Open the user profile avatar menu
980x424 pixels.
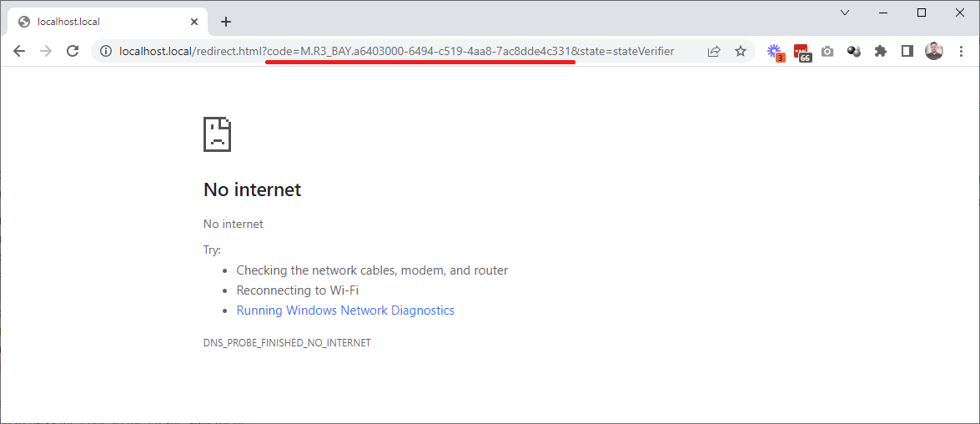(934, 52)
